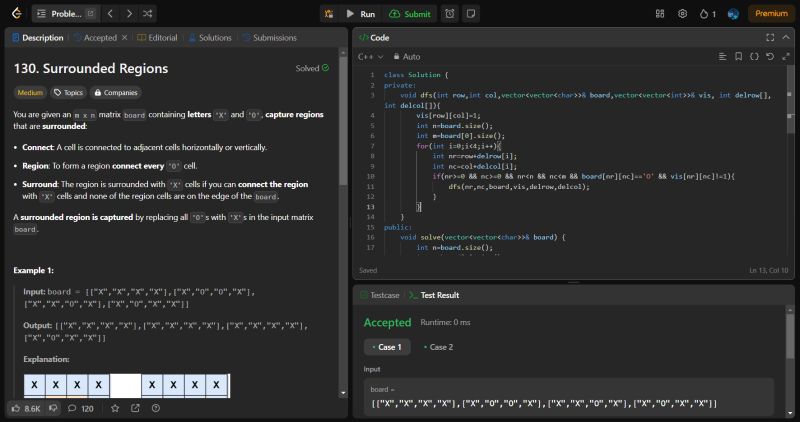Click the board input value field

coord(569,396)
